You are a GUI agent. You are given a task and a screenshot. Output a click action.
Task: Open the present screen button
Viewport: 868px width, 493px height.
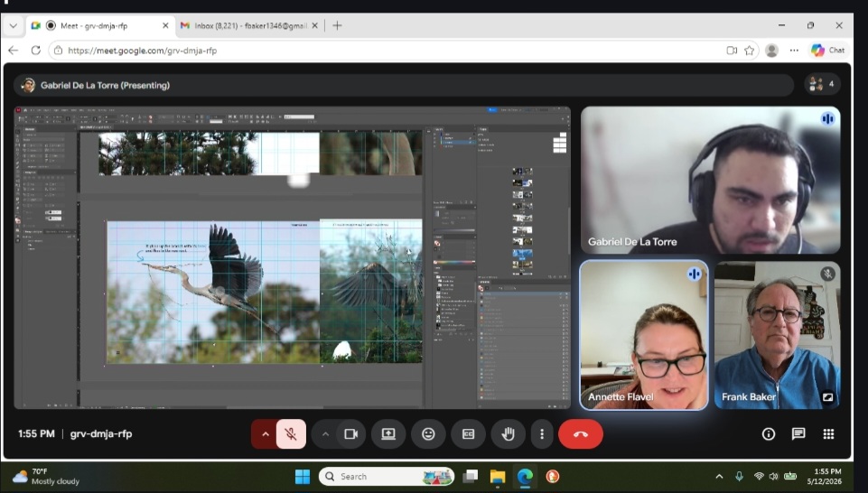[388, 434]
